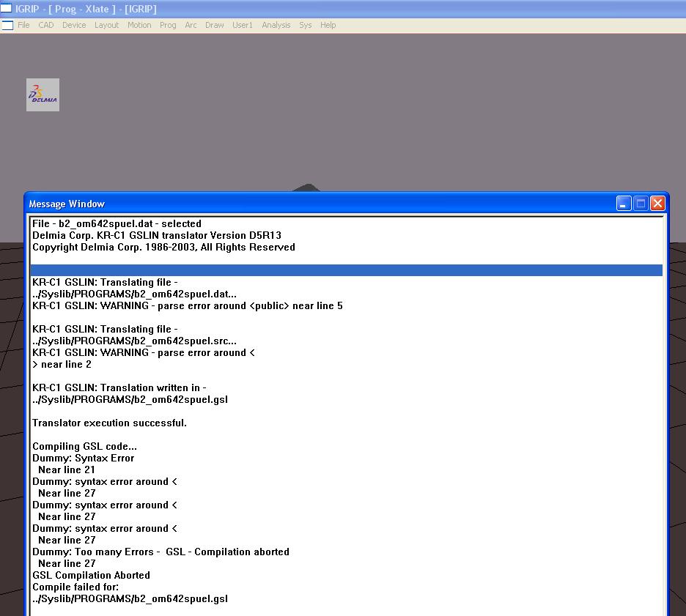Screen dimensions: 686x616
Task: Open the User1 menu
Action: pyautogui.click(x=243, y=26)
